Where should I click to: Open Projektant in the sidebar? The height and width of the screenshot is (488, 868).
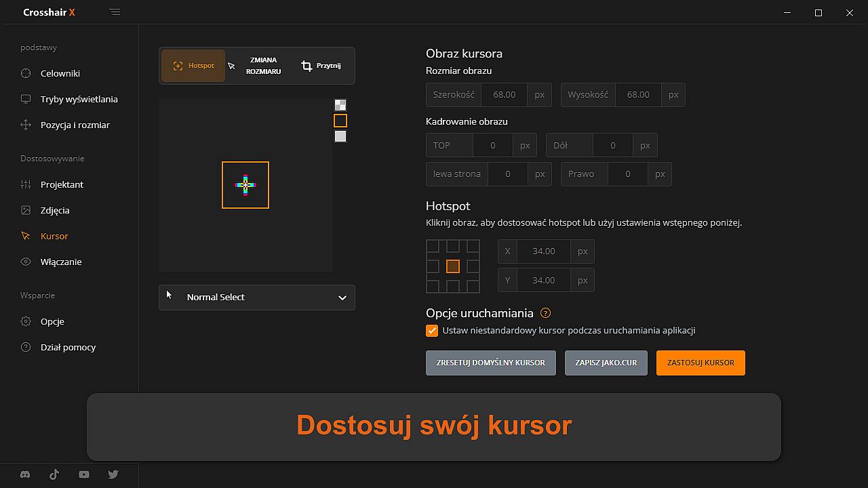pos(62,184)
